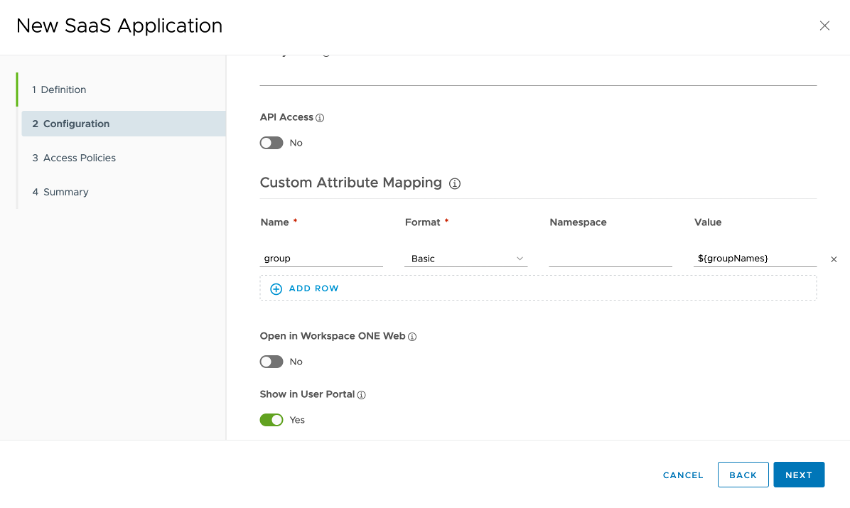This screenshot has width=850, height=508.
Task: Cancel the application setup
Action: click(x=683, y=475)
